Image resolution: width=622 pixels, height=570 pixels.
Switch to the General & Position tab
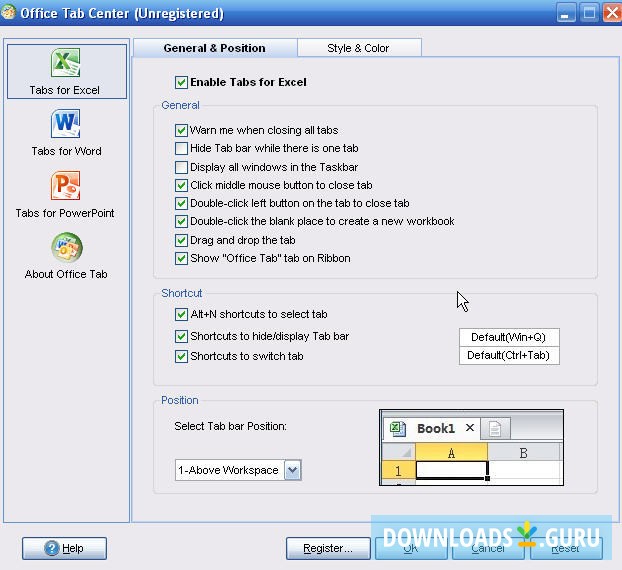coord(215,48)
